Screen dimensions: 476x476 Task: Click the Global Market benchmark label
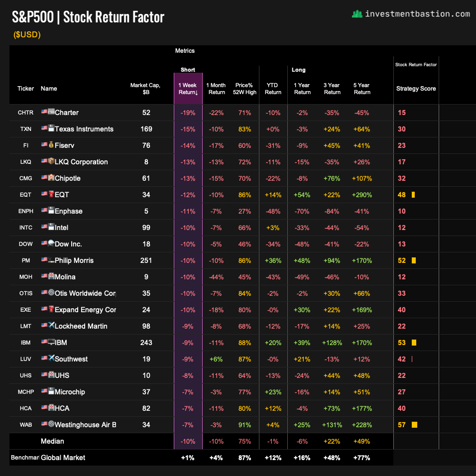[x=63, y=458]
